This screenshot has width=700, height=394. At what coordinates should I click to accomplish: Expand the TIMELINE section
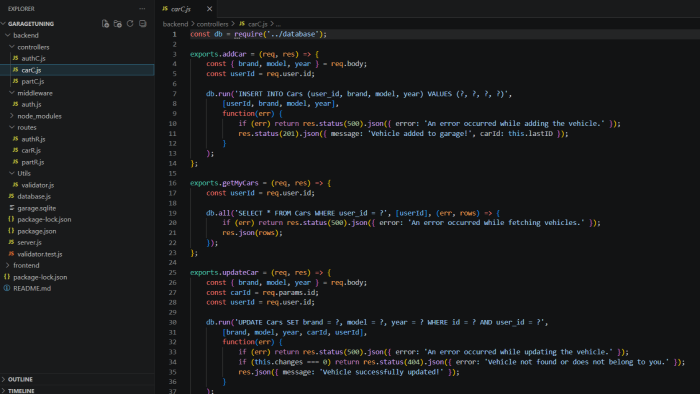click(x=21, y=390)
